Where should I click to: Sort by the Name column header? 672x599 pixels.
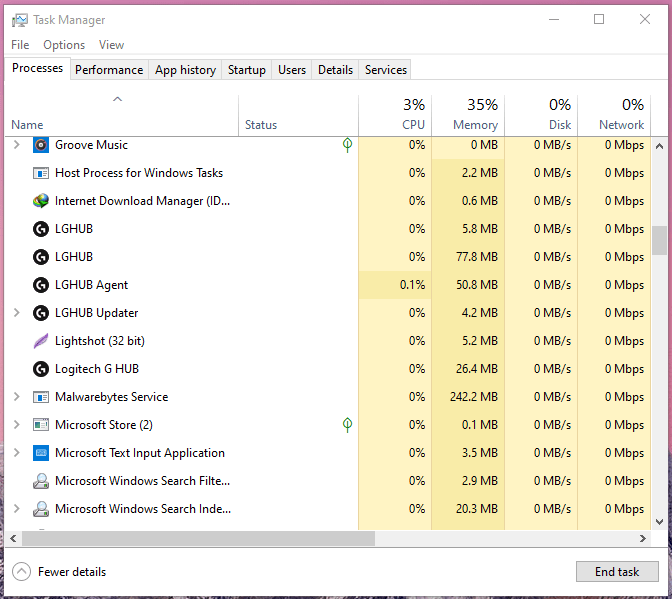[122, 116]
